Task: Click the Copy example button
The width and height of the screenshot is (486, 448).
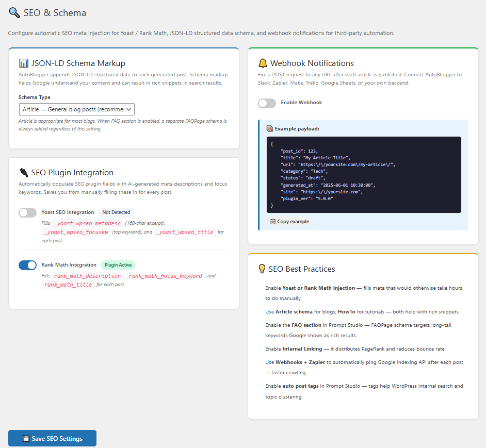Action: [x=290, y=222]
